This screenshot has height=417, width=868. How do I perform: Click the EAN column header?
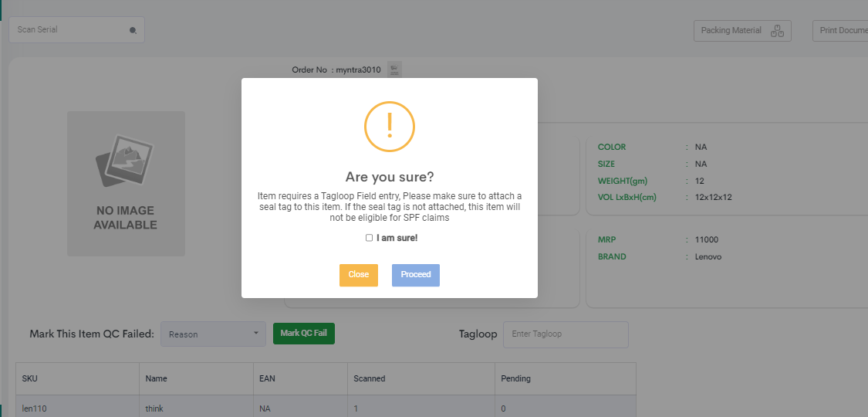click(300, 379)
